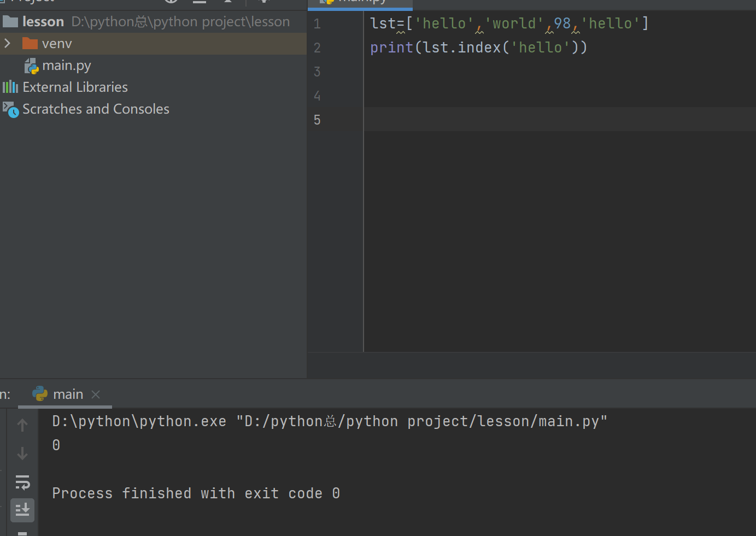Click the Up the Stack Trace arrow
The width and height of the screenshot is (756, 536).
coord(22,425)
